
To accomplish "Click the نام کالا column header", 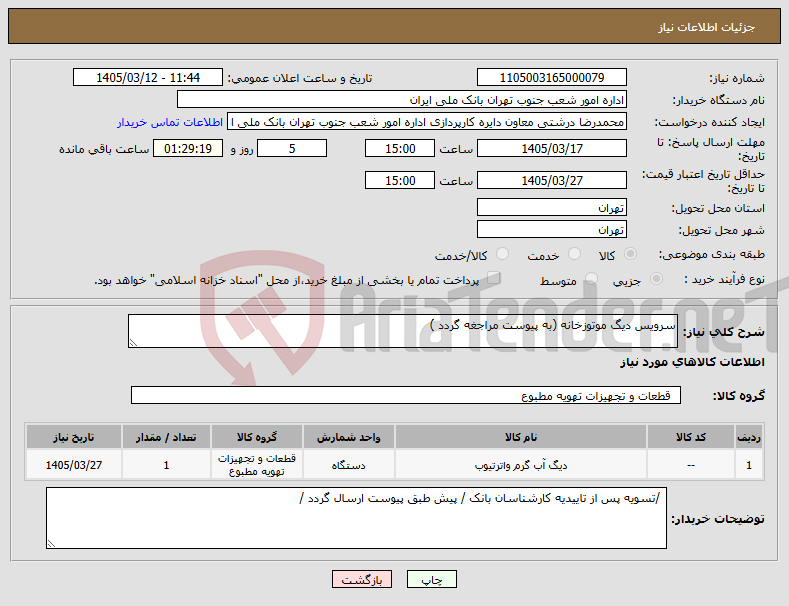I will 521,437.
